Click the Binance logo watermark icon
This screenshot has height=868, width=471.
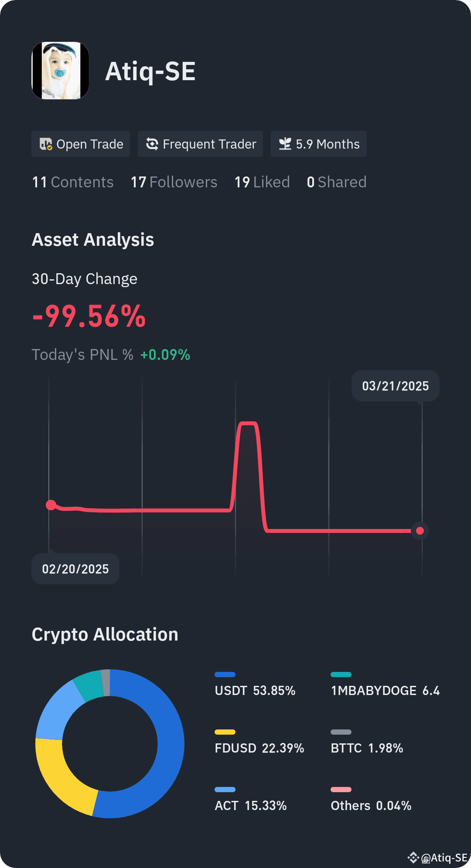tap(413, 858)
